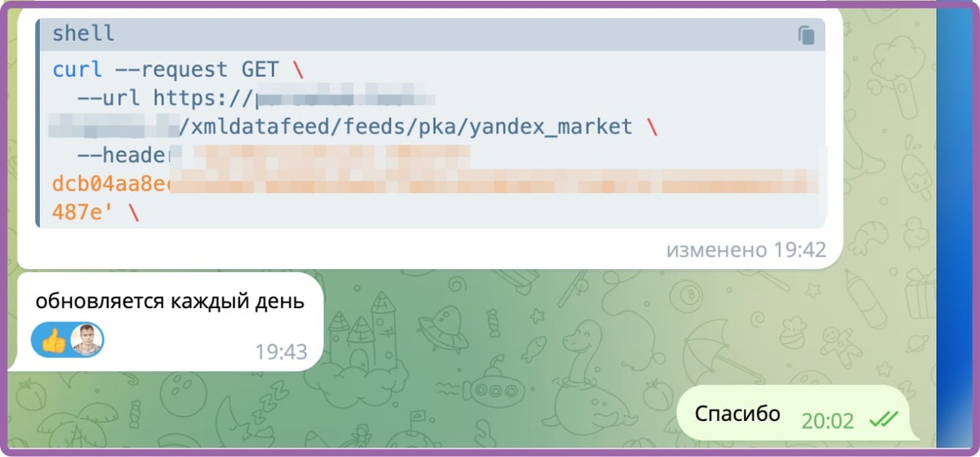Select the message 'обновляется каждый день'
The height and width of the screenshot is (457, 980).
coord(170,301)
